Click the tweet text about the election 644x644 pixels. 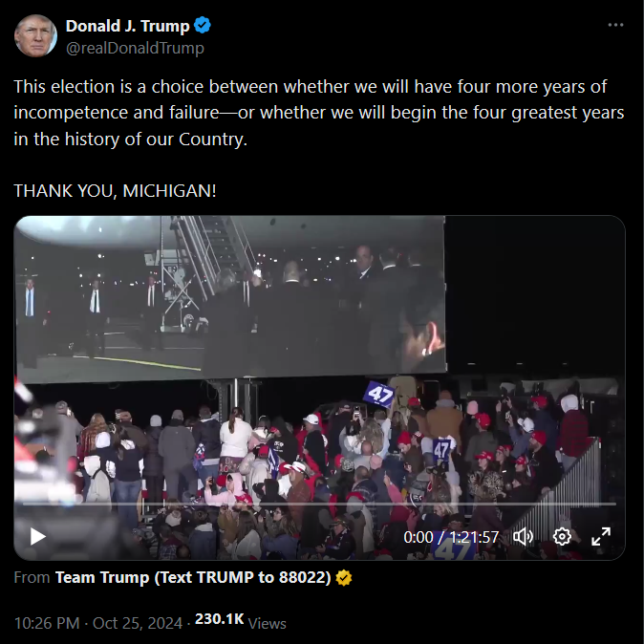click(319, 113)
